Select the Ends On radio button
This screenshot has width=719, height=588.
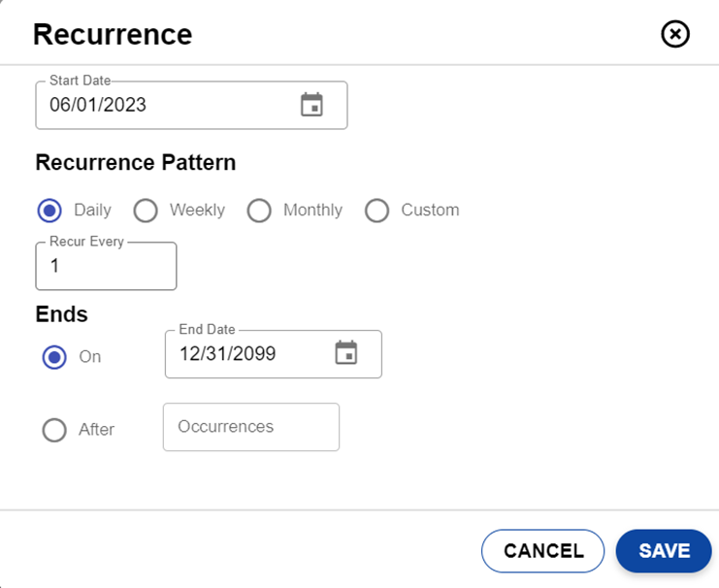point(55,357)
